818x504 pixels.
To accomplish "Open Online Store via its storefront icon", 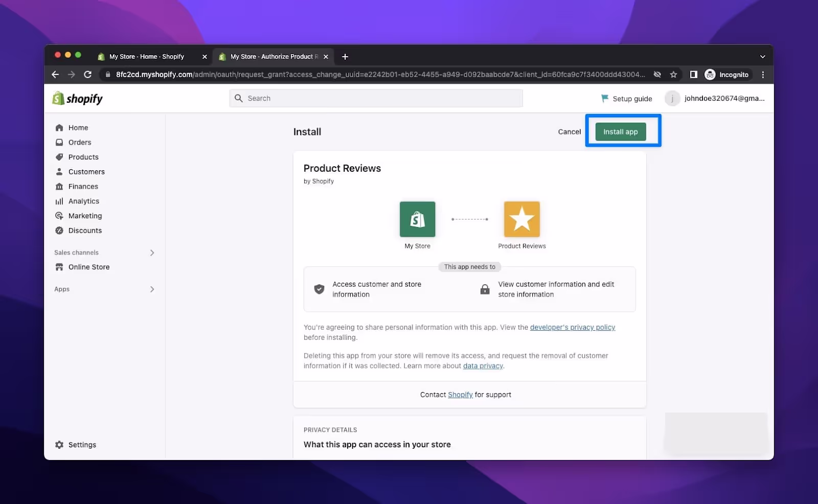I will click(x=59, y=267).
